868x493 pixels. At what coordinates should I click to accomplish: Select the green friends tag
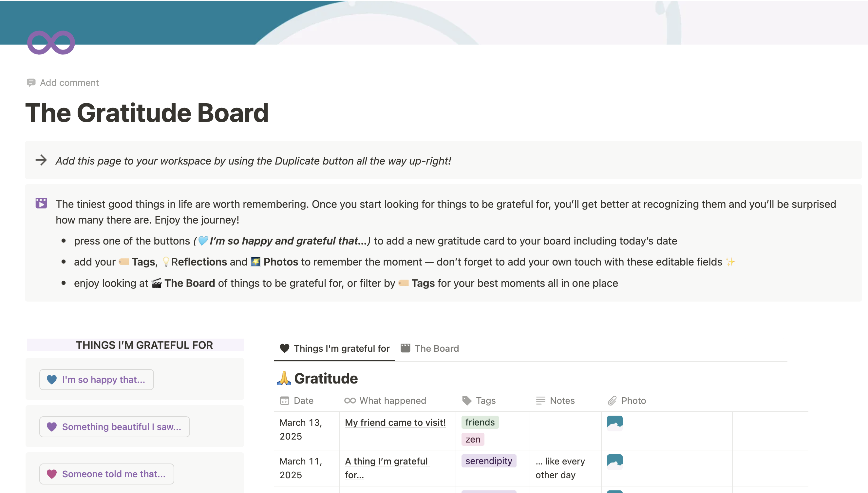480,422
